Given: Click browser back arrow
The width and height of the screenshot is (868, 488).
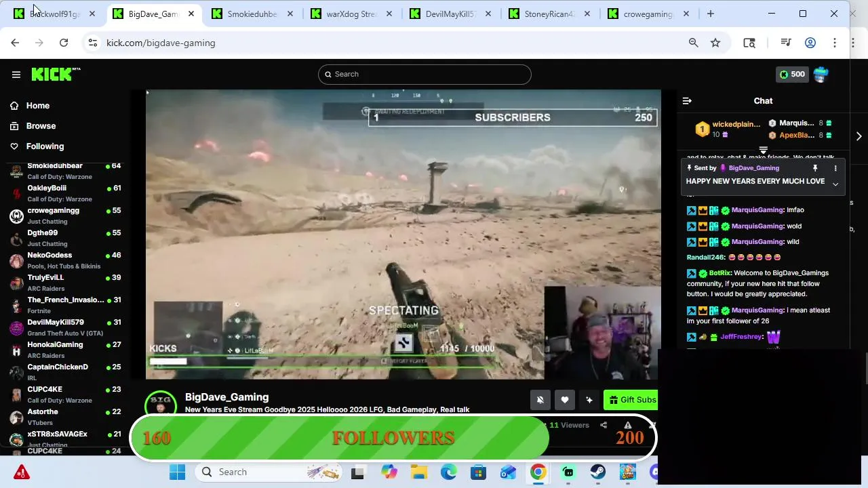Looking at the screenshot, I should click(x=15, y=43).
